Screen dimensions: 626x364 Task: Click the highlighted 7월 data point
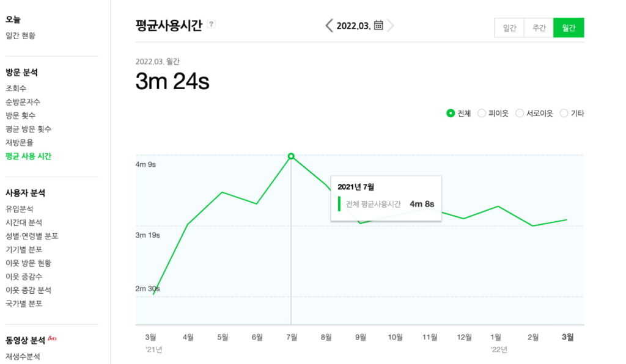[292, 156]
